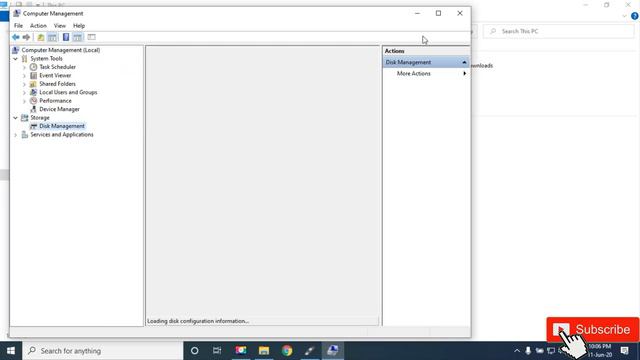The image size is (640, 360).
Task: Open the Windows Start menu
Action: click(x=11, y=351)
